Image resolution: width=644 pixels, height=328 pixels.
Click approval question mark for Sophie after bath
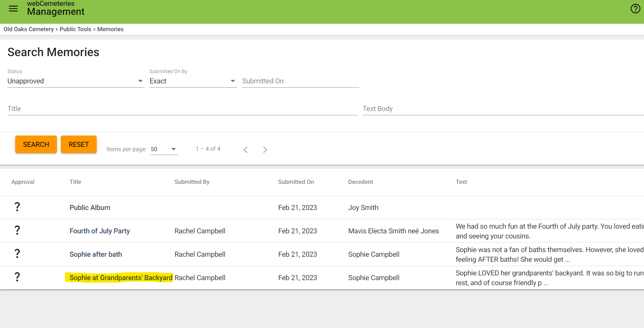pyautogui.click(x=17, y=254)
